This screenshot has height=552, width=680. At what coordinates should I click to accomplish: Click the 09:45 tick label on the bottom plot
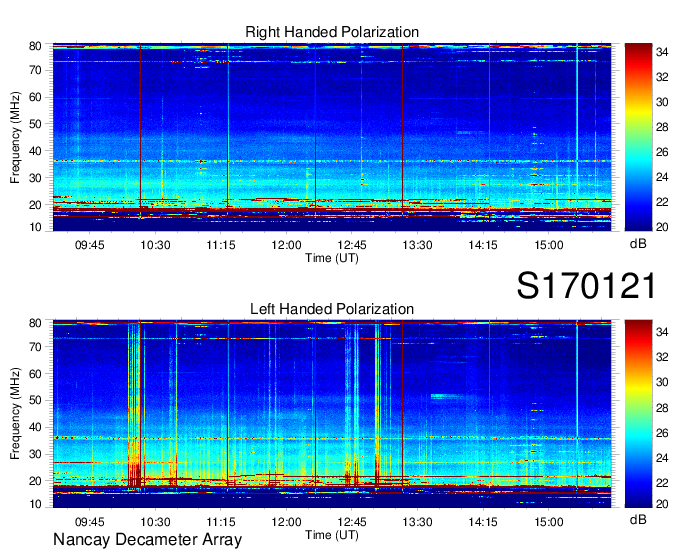pyautogui.click(x=90, y=522)
